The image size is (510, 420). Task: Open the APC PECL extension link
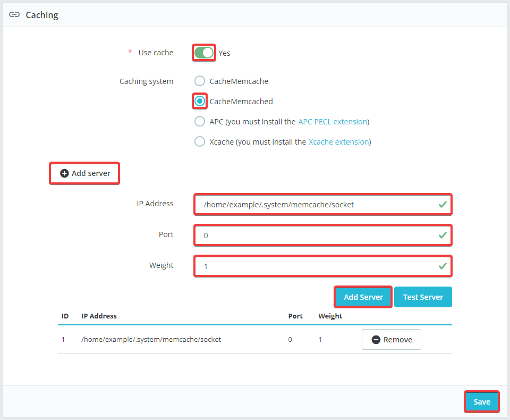click(x=333, y=122)
